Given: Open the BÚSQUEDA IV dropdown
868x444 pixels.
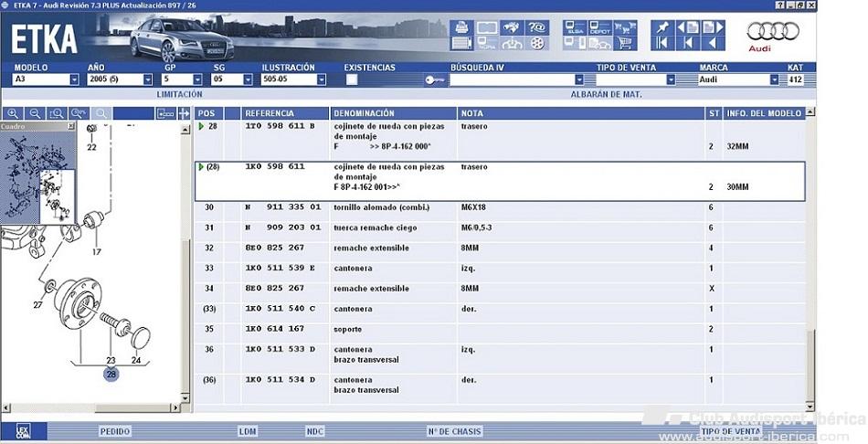Looking at the screenshot, I should click(579, 79).
